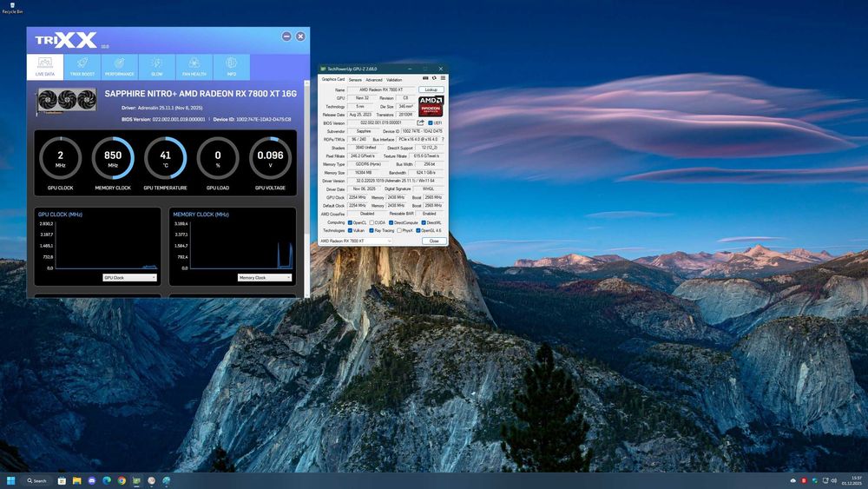Click the taskbar Search box
The image size is (868, 489).
(37, 480)
